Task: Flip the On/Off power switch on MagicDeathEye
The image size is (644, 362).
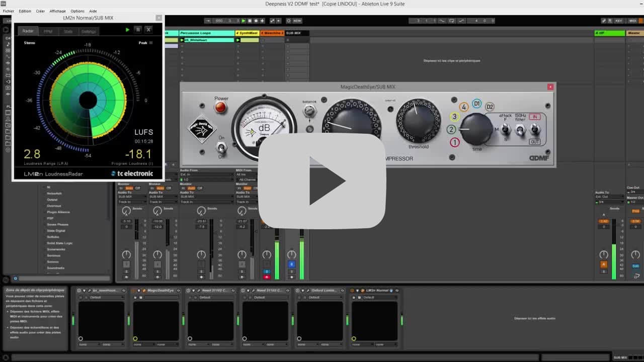Action: (221, 147)
